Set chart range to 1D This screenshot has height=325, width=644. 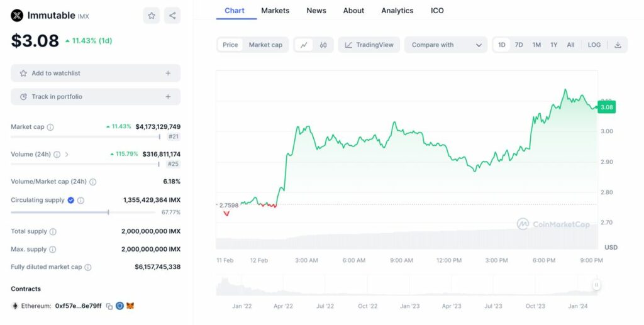point(501,45)
